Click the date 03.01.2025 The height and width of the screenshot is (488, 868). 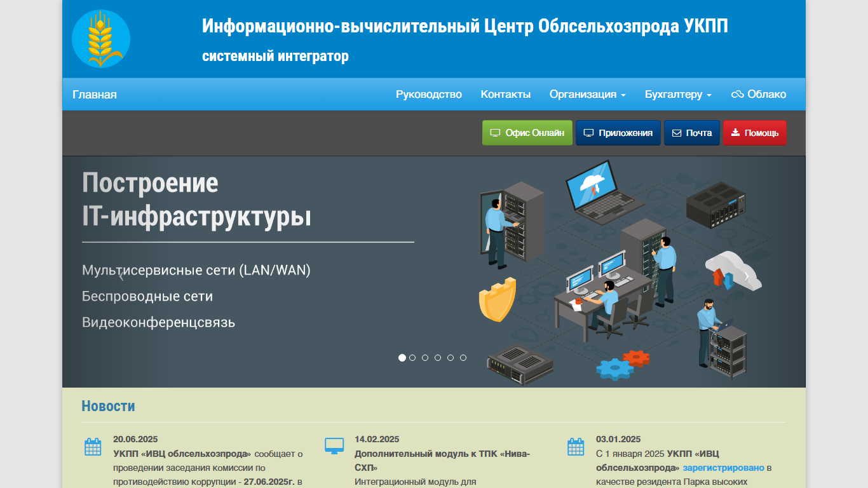[x=618, y=439]
